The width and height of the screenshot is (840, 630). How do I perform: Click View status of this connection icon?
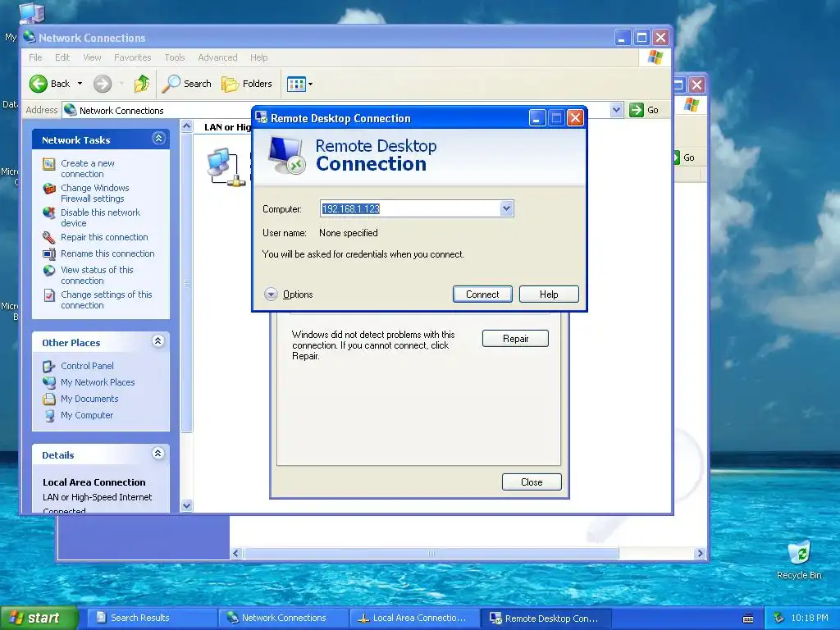[x=48, y=271]
